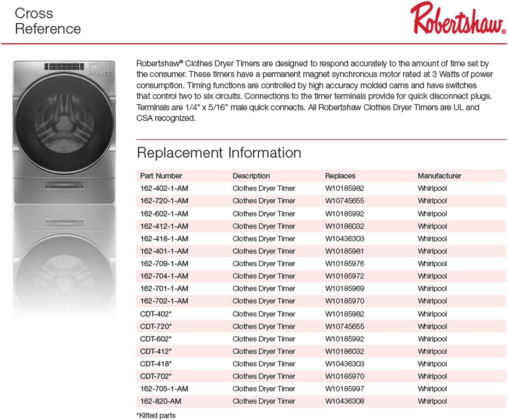
Task: Click "Clothes Dryer Timer" in the 162-704-1-AM row
Action: [x=264, y=276]
